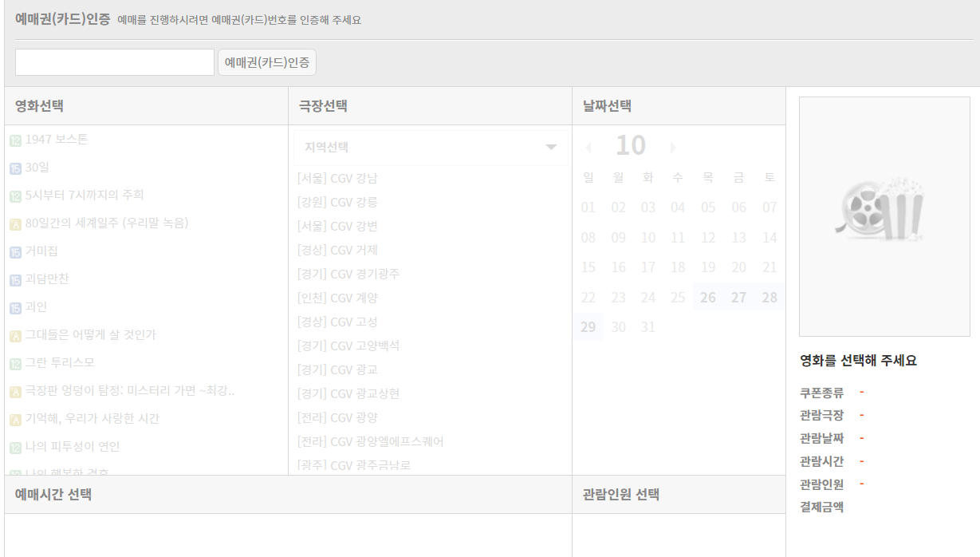Viewport: 980px width, 557px height.
Task: Click the 날짜선택 section header
Action: 607,106
